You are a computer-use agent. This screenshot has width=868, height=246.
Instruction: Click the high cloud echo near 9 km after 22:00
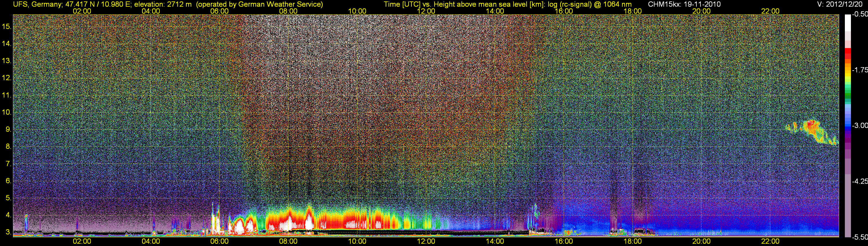point(812,132)
